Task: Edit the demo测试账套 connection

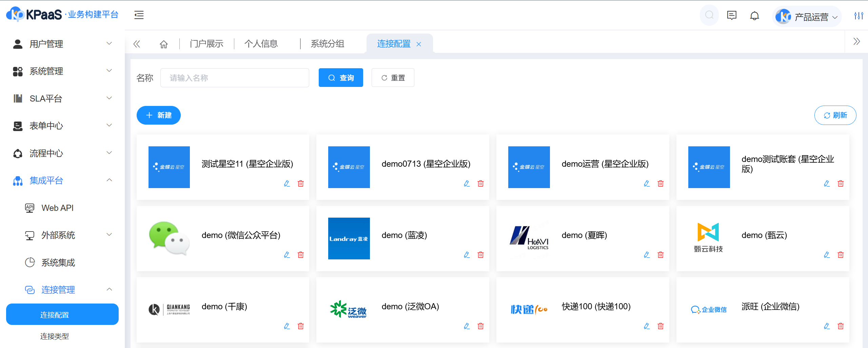Action: pos(827,183)
